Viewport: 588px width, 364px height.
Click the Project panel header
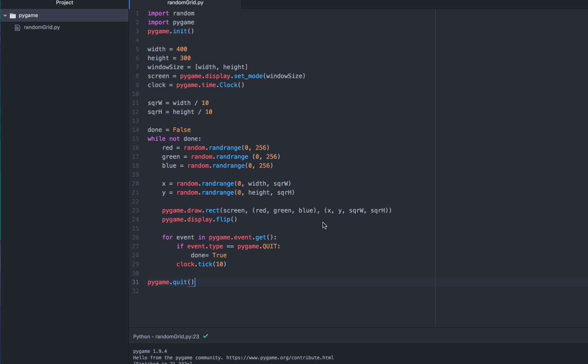coord(64,3)
